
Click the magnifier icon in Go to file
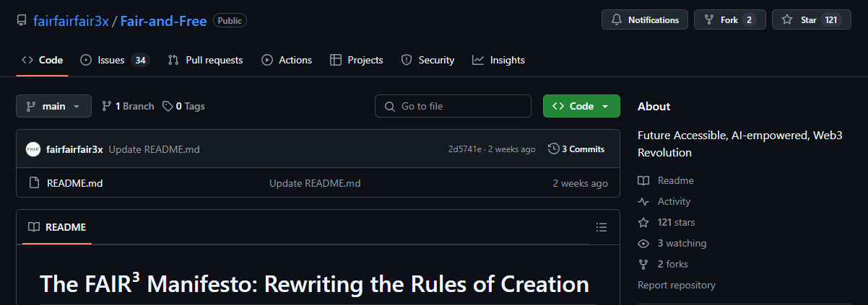[x=389, y=106]
